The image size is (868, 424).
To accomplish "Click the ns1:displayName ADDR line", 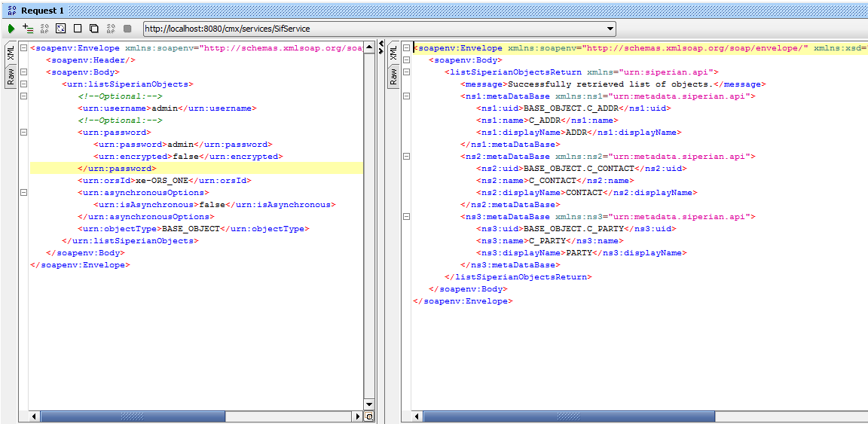I will click(x=579, y=133).
